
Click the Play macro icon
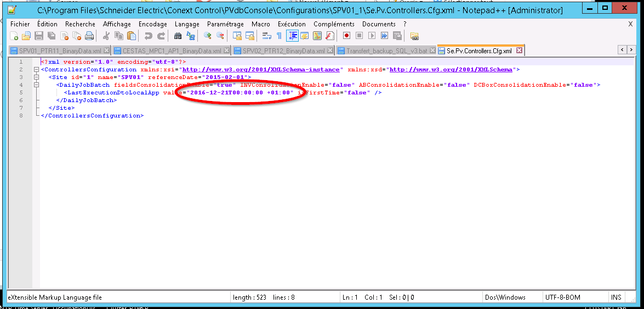(372, 36)
